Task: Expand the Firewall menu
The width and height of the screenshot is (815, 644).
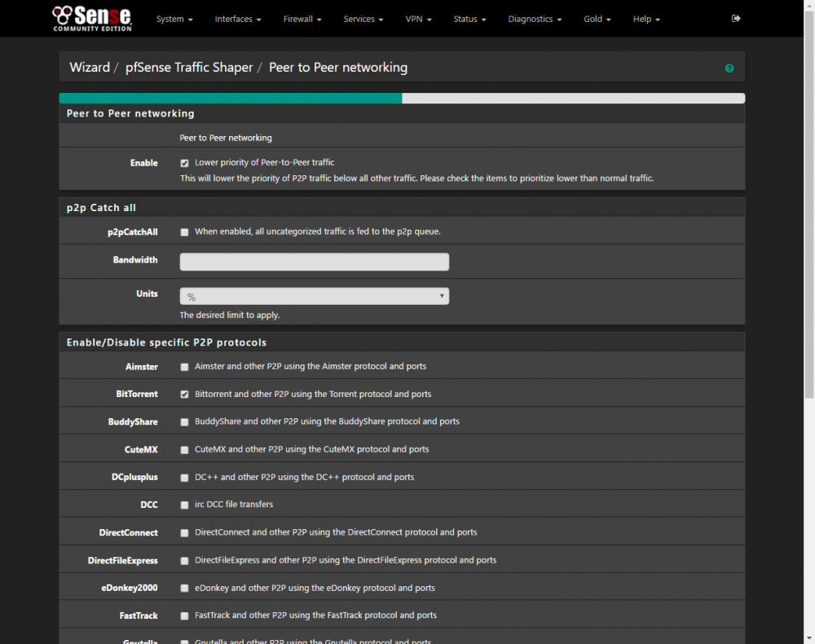Action: pyautogui.click(x=302, y=20)
